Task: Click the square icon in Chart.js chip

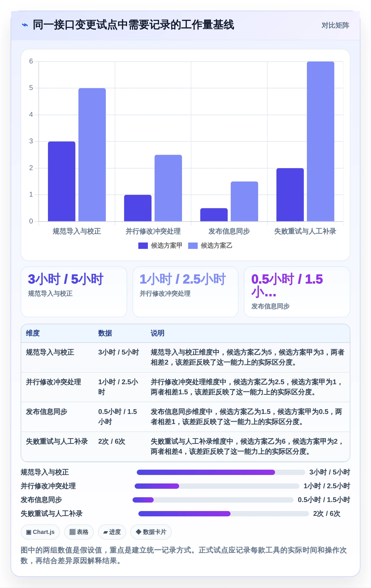Action: [29, 532]
